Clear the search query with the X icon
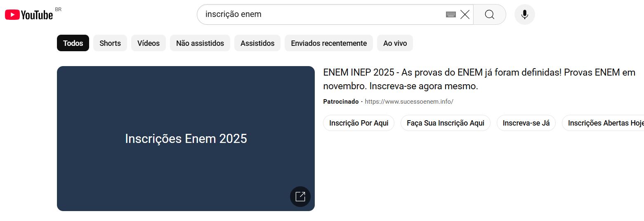 pyautogui.click(x=465, y=14)
